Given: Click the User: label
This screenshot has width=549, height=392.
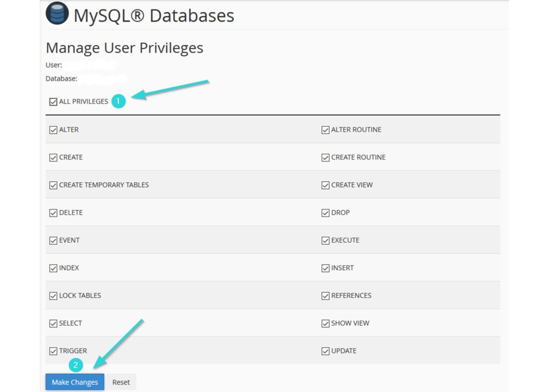Looking at the screenshot, I should [x=54, y=65].
